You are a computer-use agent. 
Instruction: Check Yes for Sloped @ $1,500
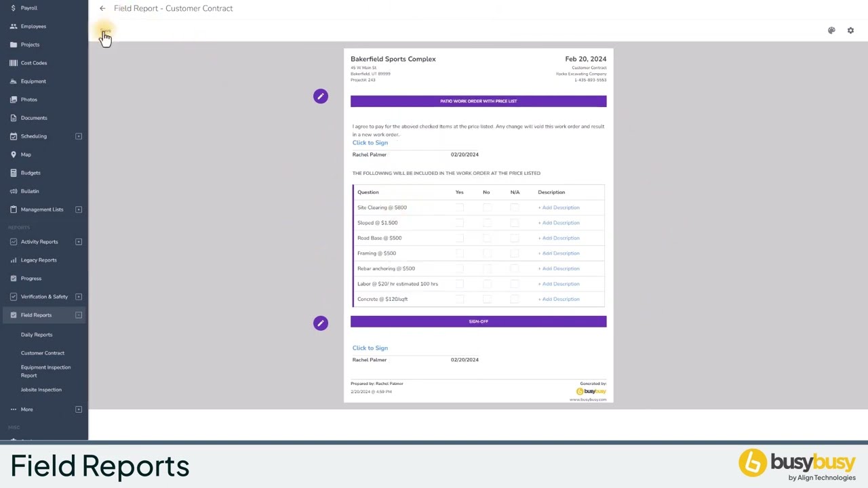coord(460,223)
